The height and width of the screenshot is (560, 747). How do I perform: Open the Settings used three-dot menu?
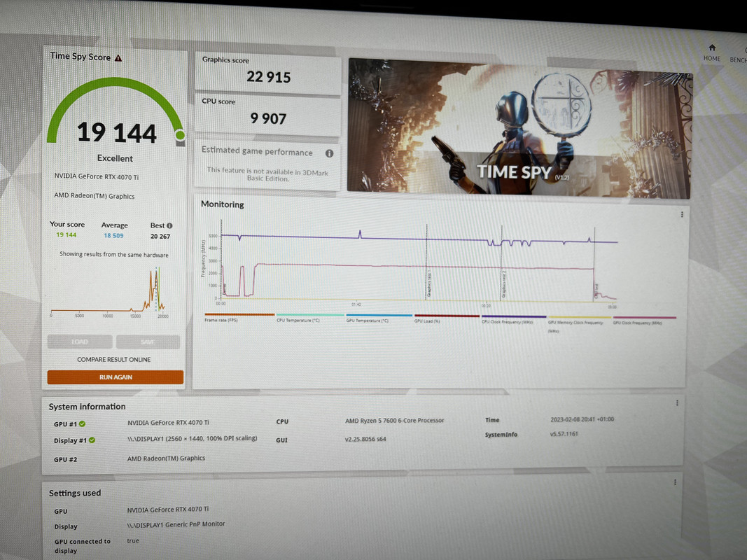click(x=675, y=482)
